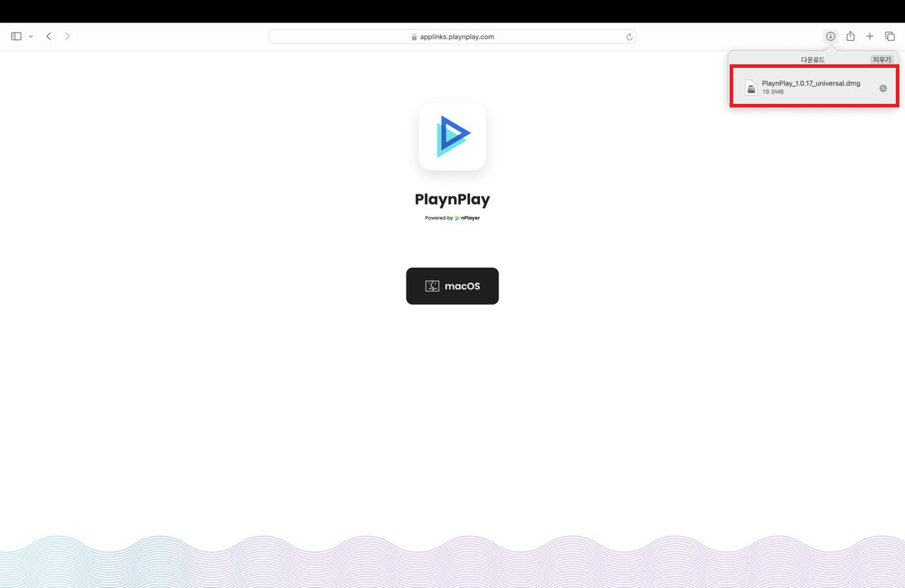Image resolution: width=905 pixels, height=588 pixels.
Task: Click the lock icon in address bar
Action: [414, 37]
